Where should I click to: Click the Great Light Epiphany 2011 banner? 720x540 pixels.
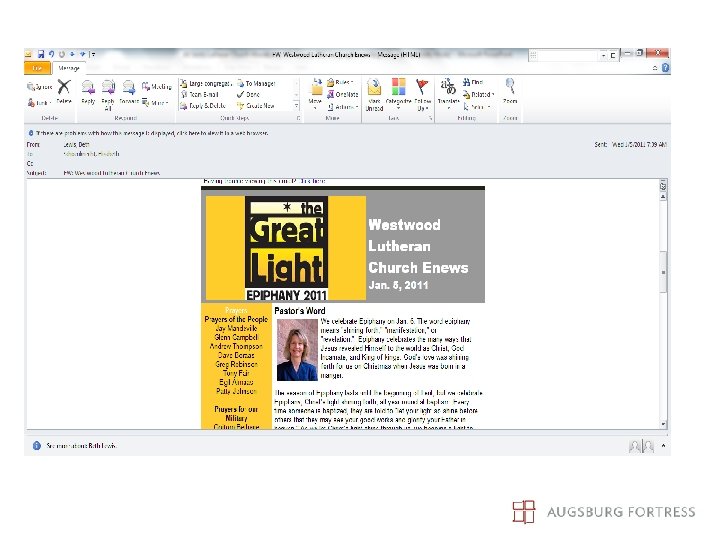click(286, 248)
